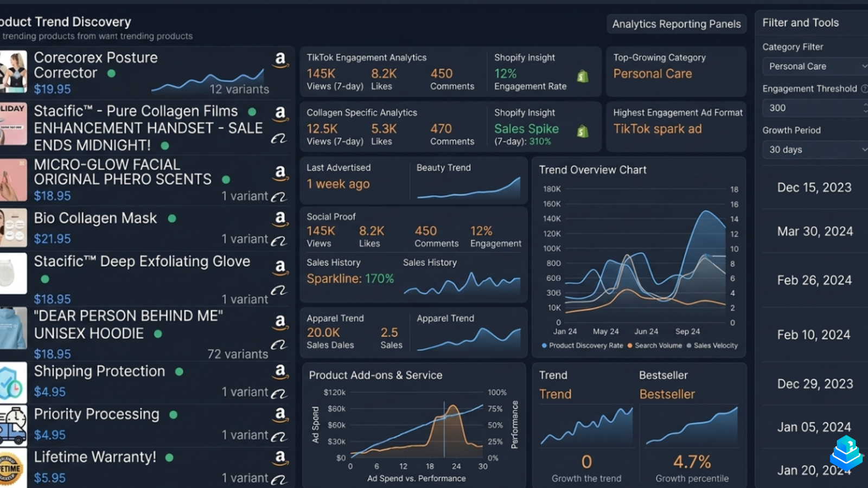Open Shipping Protection shield thumbnail
This screenshot has height=488, width=868.
13,383
